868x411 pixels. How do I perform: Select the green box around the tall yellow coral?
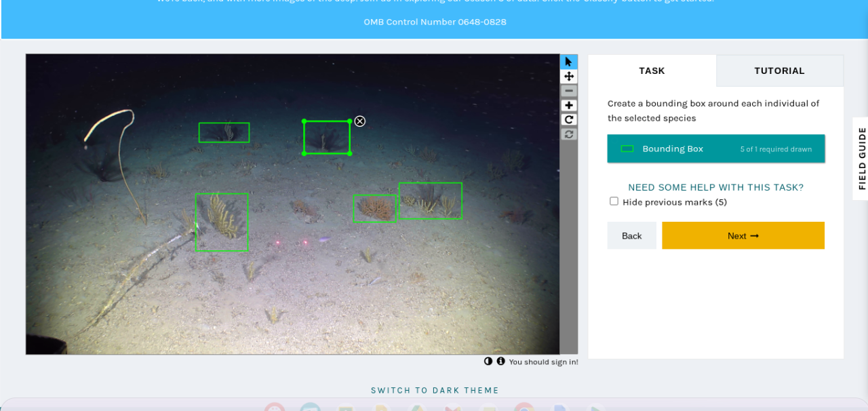coord(222,222)
